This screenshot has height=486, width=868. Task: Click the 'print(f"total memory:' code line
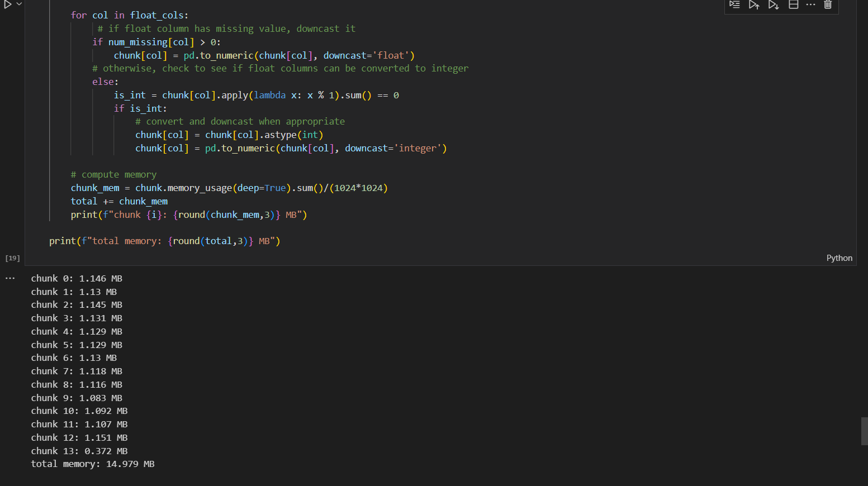coord(164,241)
